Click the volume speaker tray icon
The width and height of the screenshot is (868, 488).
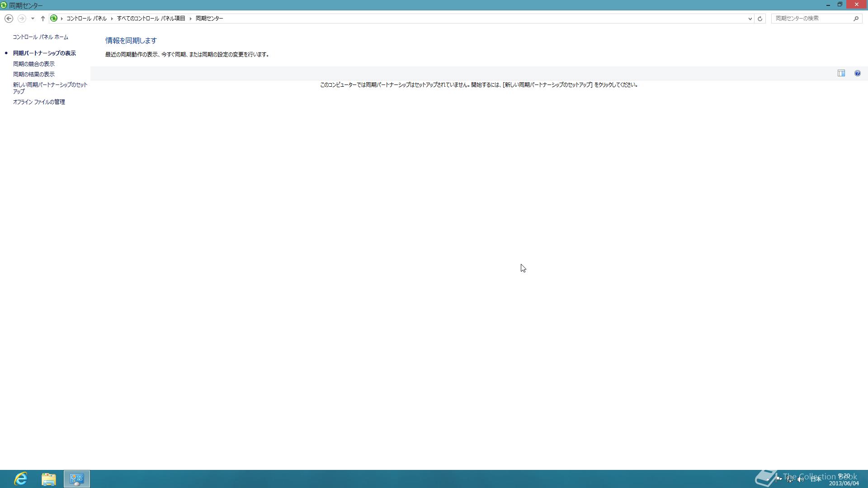(801, 479)
